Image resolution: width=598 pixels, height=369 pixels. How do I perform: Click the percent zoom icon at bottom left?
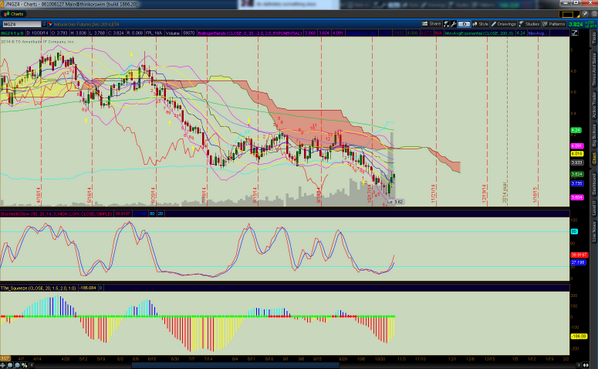(x=24, y=365)
